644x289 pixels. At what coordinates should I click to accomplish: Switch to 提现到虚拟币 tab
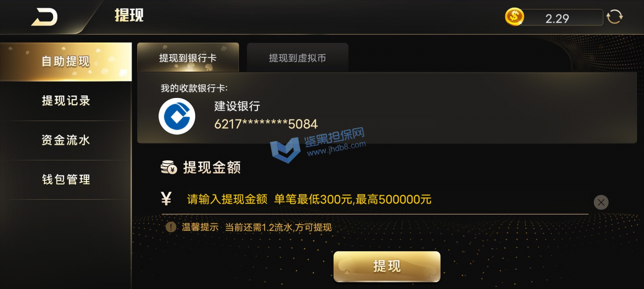(297, 58)
